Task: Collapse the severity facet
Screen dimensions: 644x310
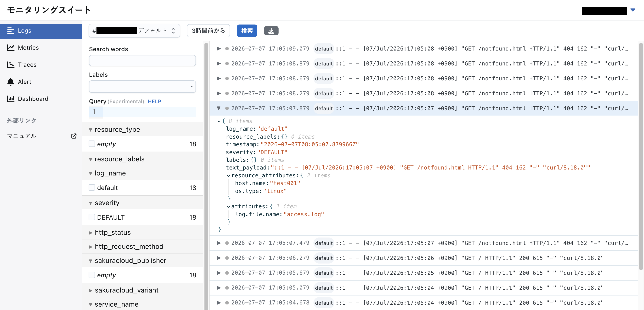Action: (x=91, y=203)
